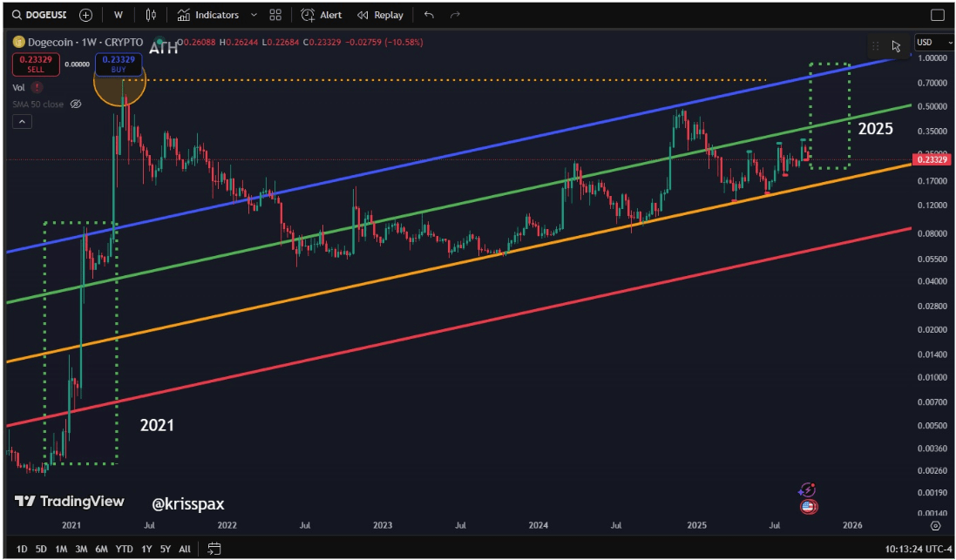
Task: Open the indicator templates grid icon
Action: (x=275, y=15)
